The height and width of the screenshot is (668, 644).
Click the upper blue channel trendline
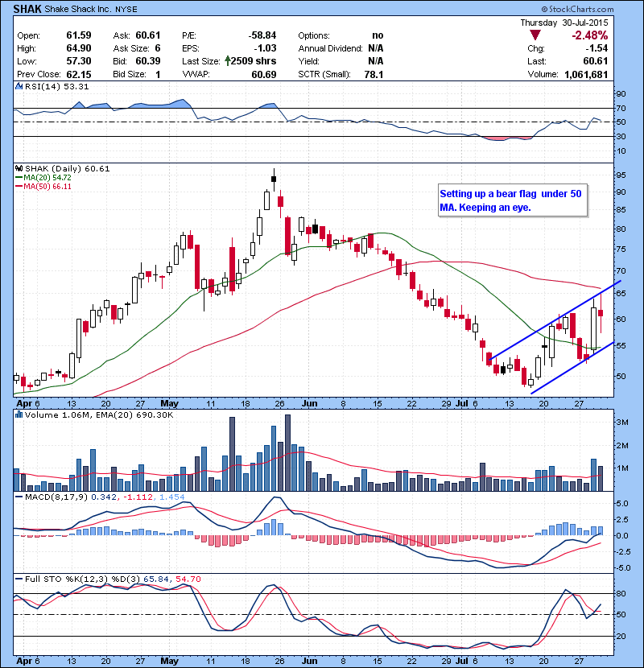[555, 320]
